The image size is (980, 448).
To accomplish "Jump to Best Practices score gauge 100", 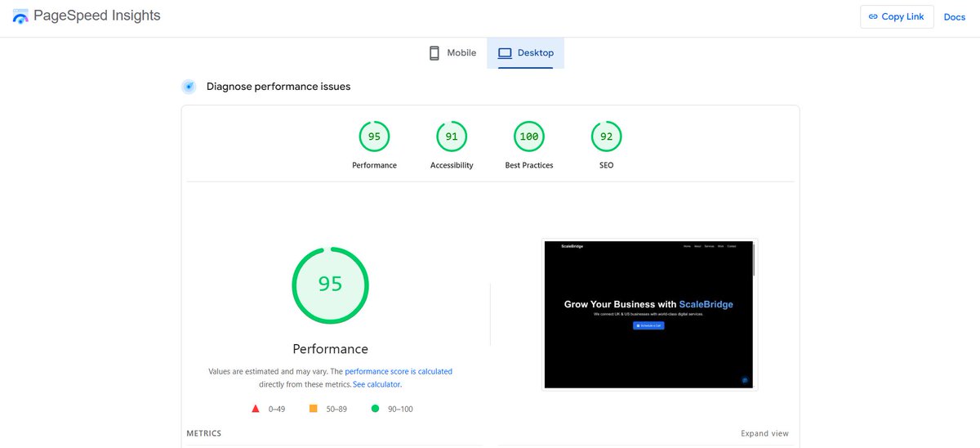I will click(x=529, y=137).
